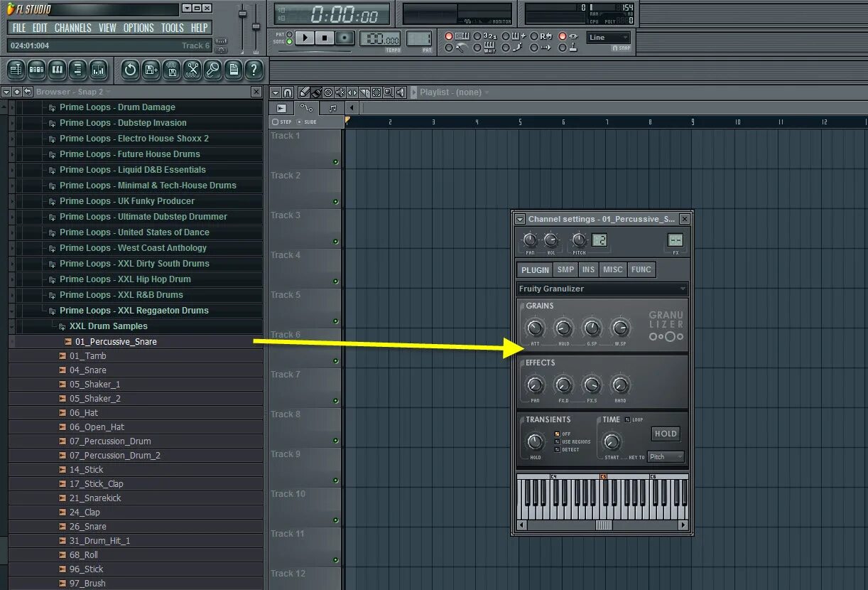Click the transport Stop button
Image resolution: width=868 pixels, height=590 pixels.
pyautogui.click(x=325, y=38)
